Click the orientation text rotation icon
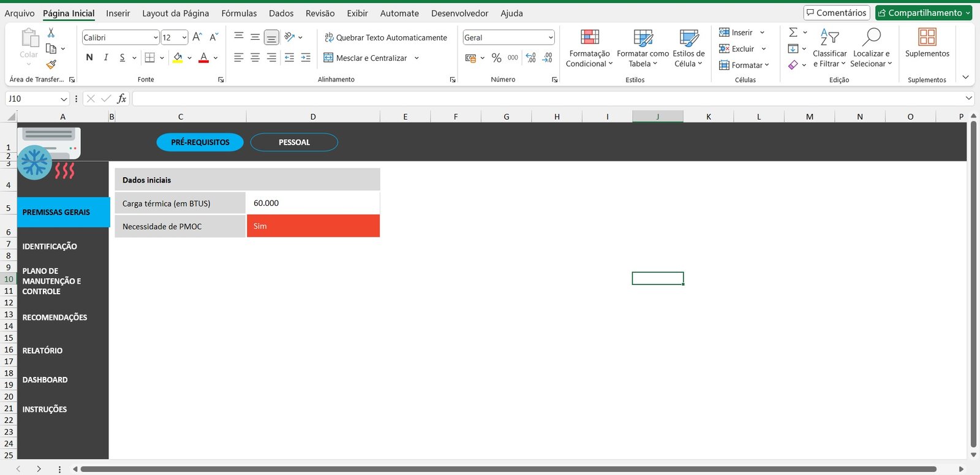Screen dimensions: 980x475 290,37
